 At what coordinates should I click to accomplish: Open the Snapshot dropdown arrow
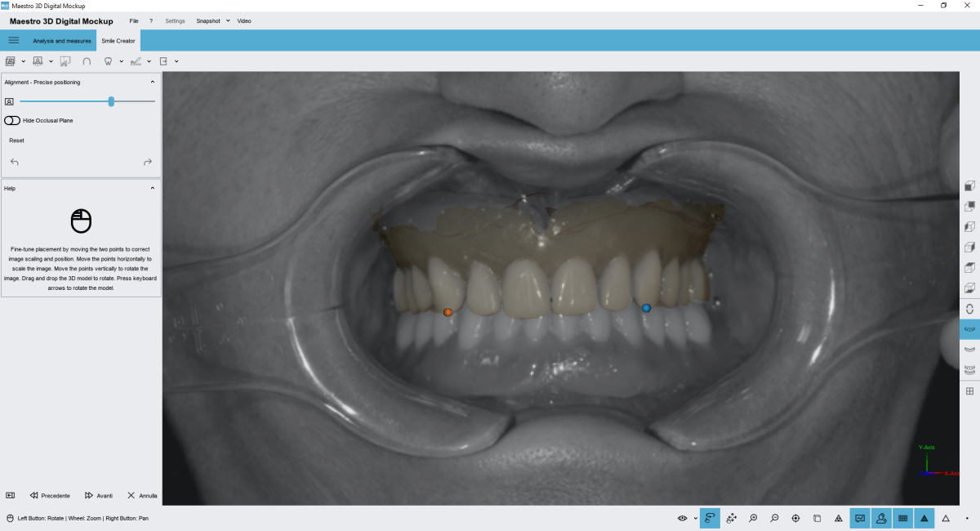pos(228,20)
